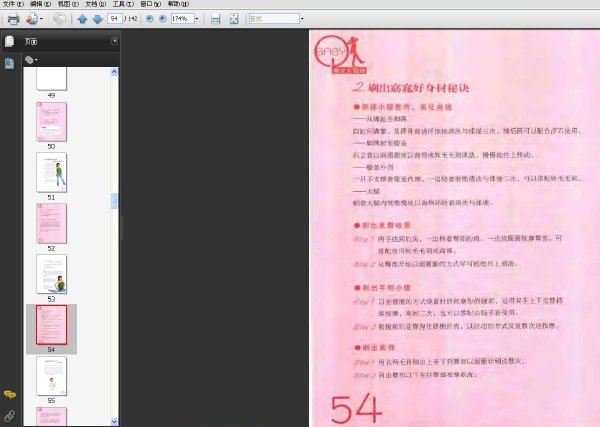Viewport: 600px width, 427px height.
Task: Click the page number field showing 54
Action: 115,18
